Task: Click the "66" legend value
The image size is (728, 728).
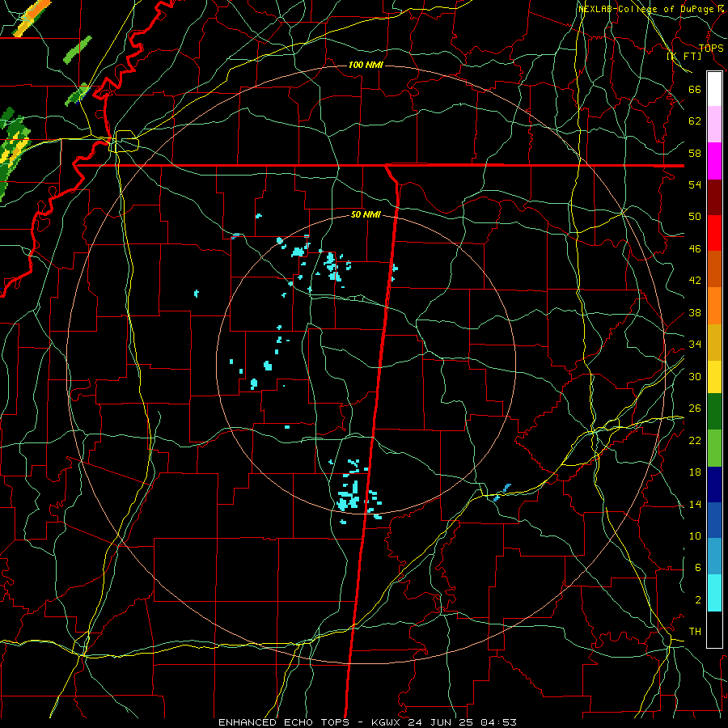Action: pyautogui.click(x=695, y=90)
